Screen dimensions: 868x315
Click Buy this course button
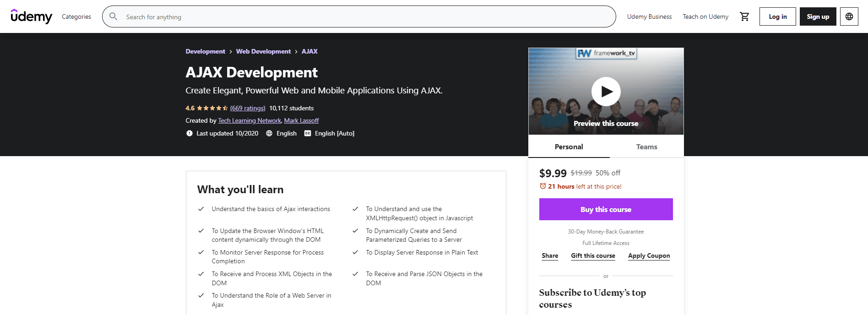click(606, 209)
